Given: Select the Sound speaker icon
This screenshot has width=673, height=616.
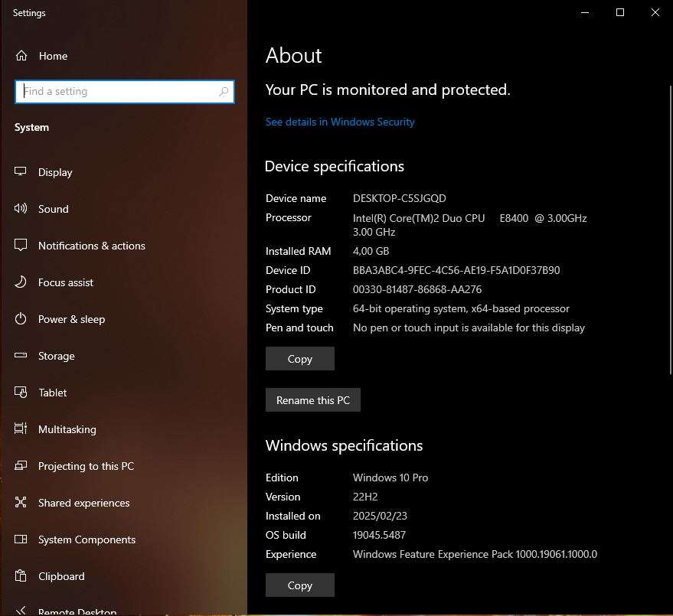Looking at the screenshot, I should pyautogui.click(x=20, y=208).
